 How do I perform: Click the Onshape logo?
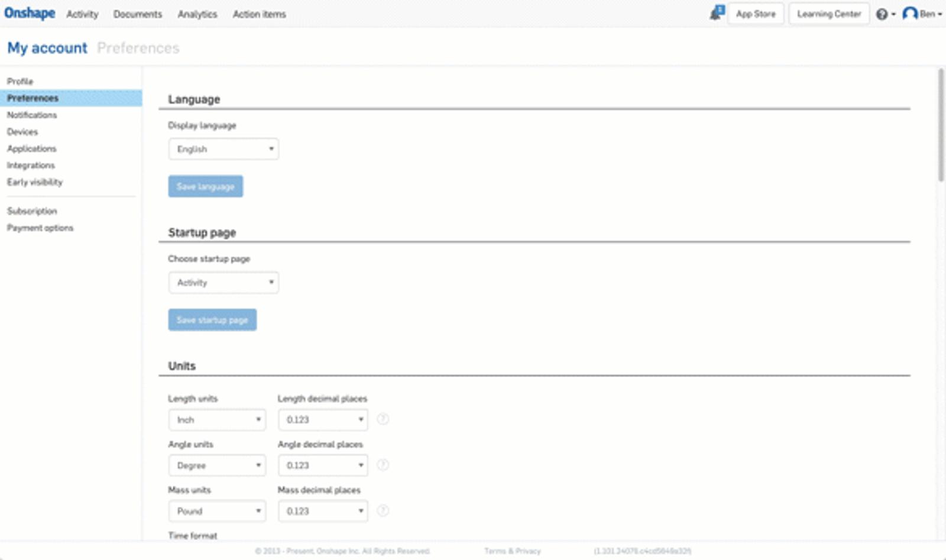click(30, 13)
